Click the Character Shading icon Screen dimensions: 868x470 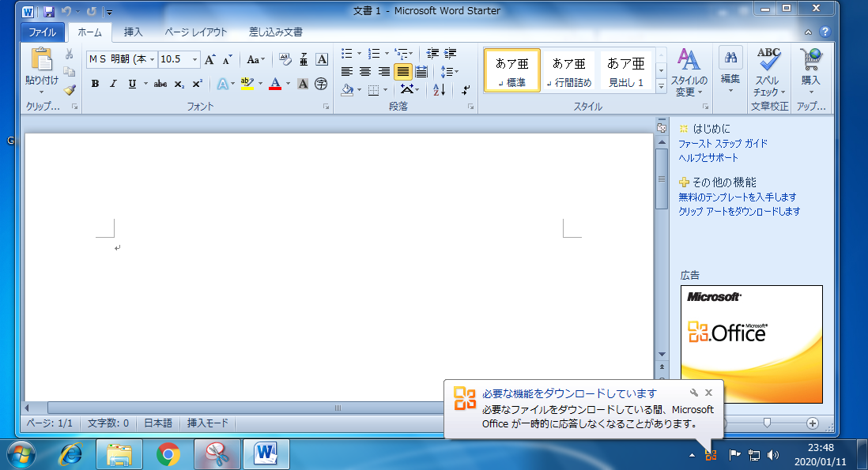(303, 84)
